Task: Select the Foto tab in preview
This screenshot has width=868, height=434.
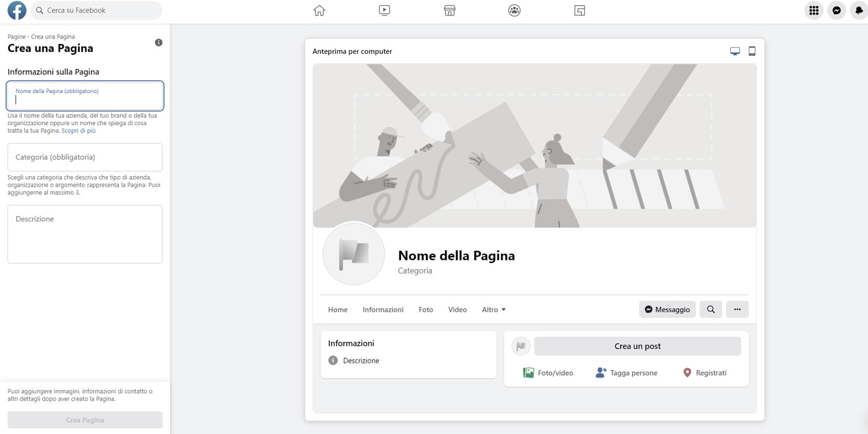Action: [x=426, y=309]
